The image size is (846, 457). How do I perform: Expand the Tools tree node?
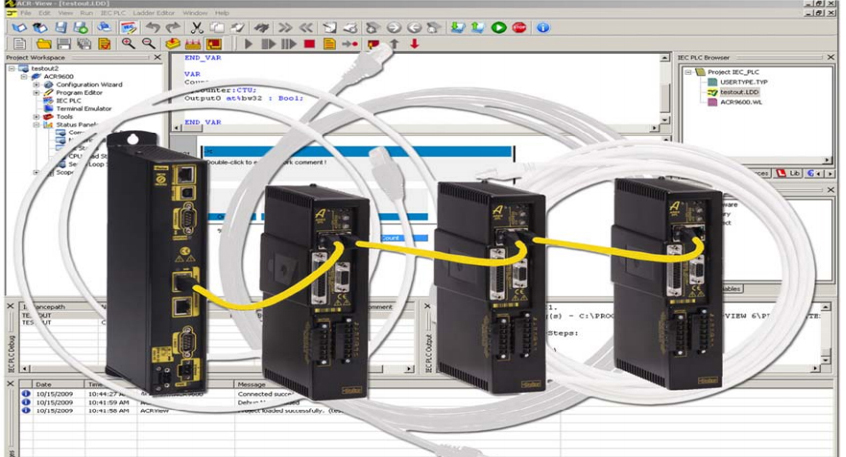pos(36,117)
